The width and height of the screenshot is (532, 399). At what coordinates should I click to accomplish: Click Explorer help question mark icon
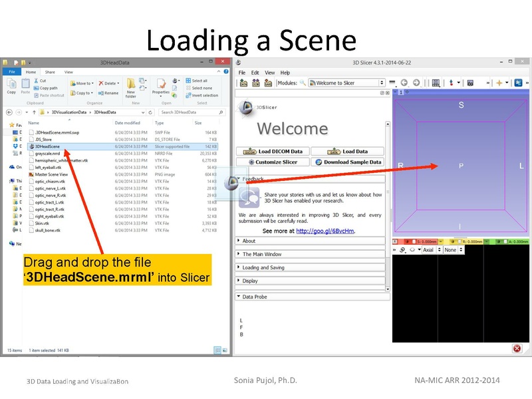click(226, 72)
